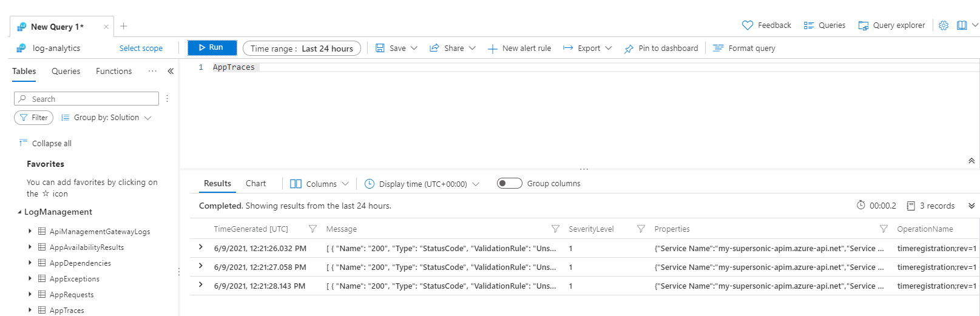Switch to the Functions tab
The image size is (980, 316).
click(113, 71)
